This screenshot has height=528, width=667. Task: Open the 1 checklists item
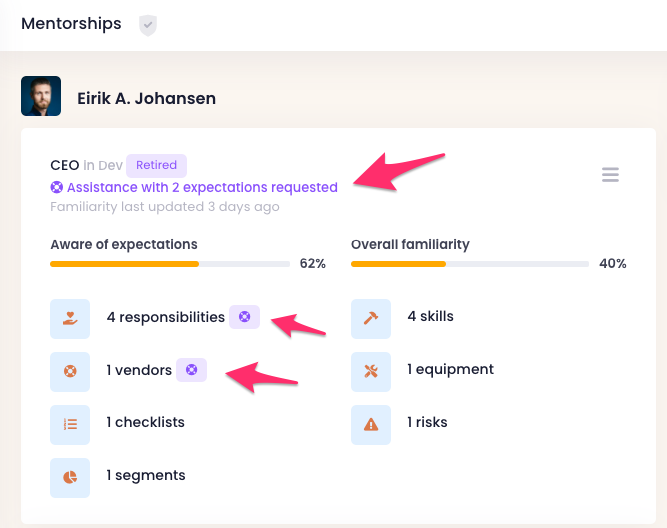point(145,423)
